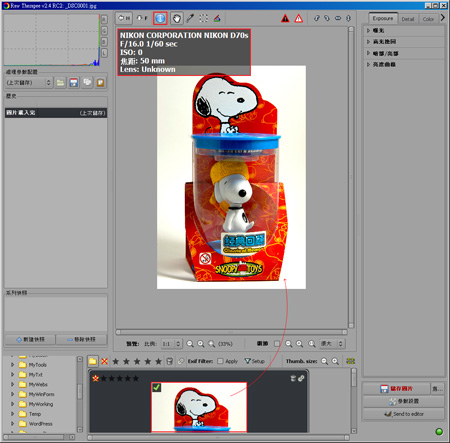450x443 pixels.
Task: Copy the profile to clipboard
Action: 87,82
